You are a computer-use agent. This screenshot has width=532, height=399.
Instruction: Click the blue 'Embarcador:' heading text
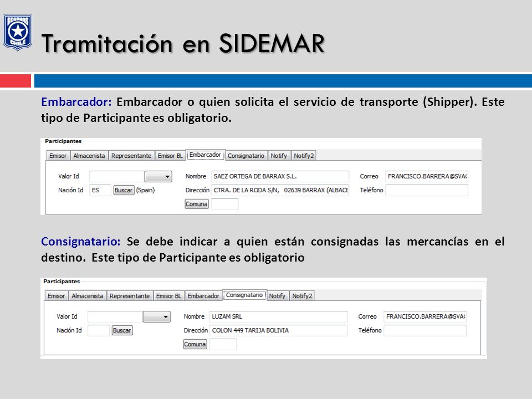tap(76, 102)
